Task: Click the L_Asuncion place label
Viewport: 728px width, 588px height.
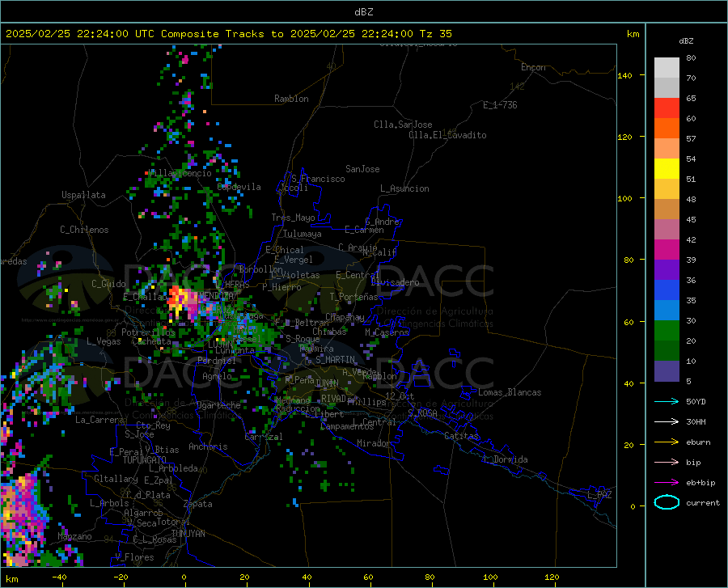Action: coord(404,188)
